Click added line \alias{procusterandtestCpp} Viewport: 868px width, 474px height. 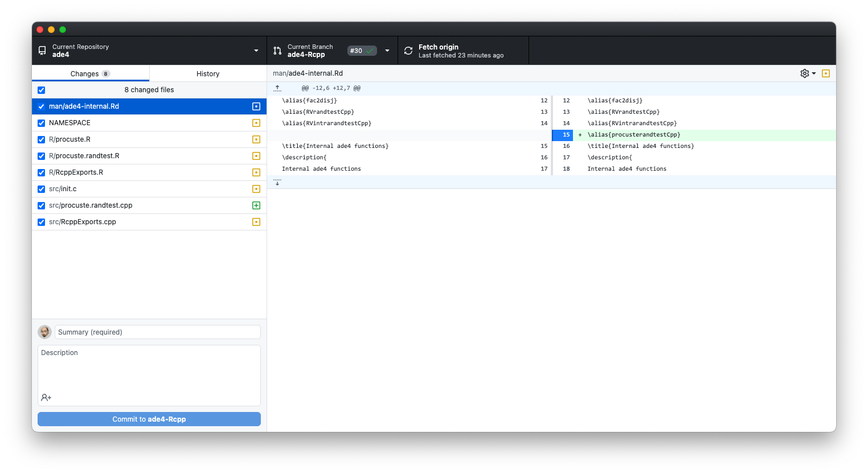tap(634, 135)
